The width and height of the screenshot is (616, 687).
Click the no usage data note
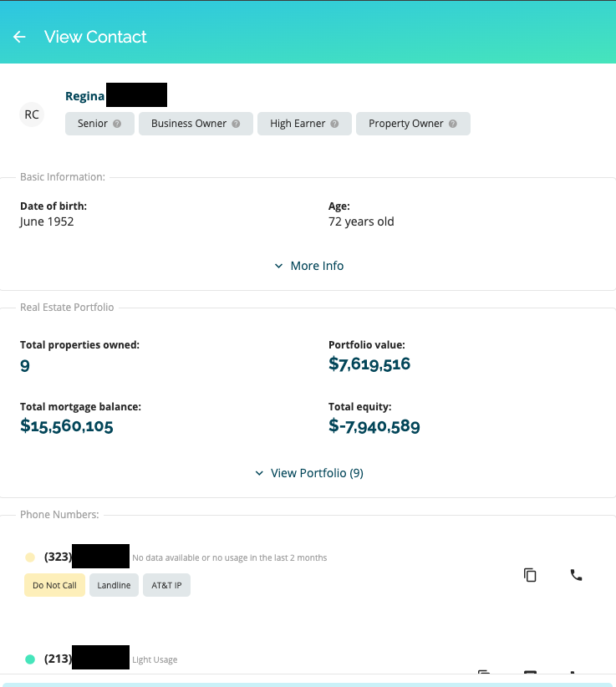(230, 557)
